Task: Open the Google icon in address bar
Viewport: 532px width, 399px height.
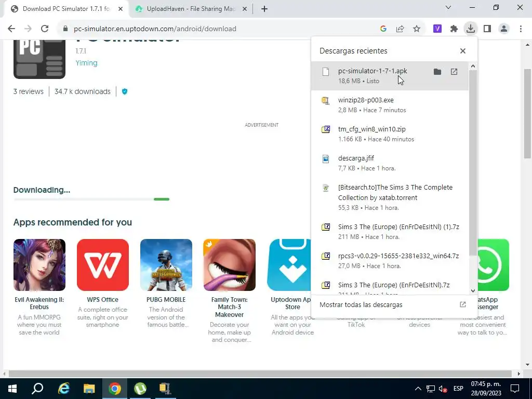Action: tap(383, 29)
